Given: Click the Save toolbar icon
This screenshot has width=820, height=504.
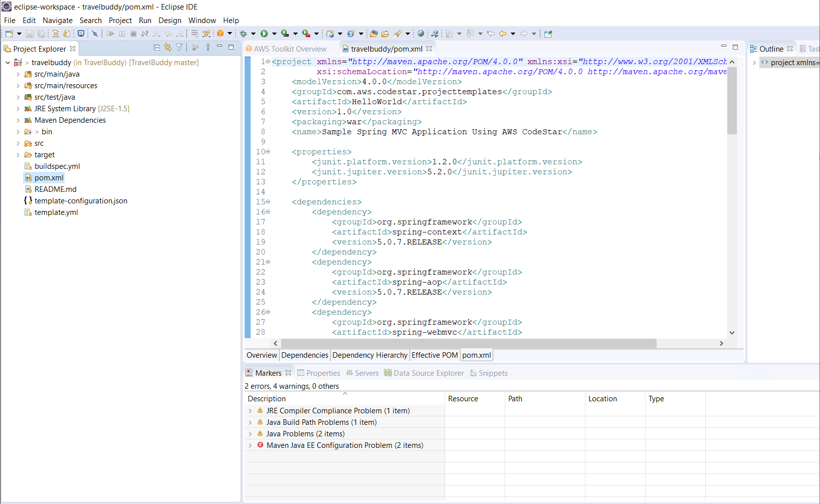Looking at the screenshot, I should 30,34.
